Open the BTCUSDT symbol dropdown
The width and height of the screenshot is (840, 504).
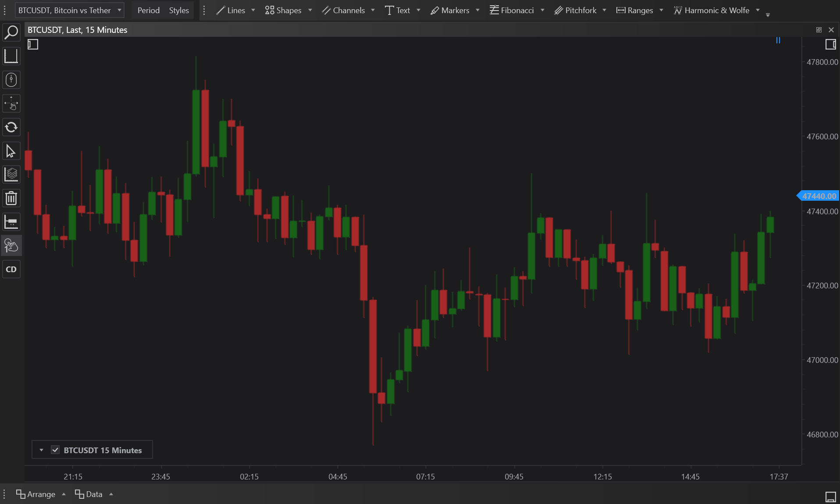click(70, 10)
